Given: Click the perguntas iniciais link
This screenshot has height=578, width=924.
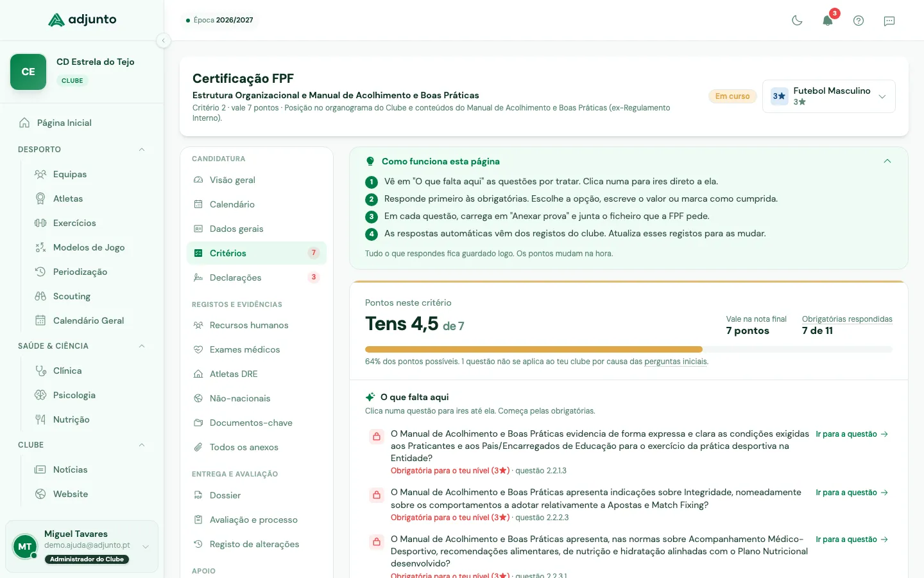Looking at the screenshot, I should [676, 362].
